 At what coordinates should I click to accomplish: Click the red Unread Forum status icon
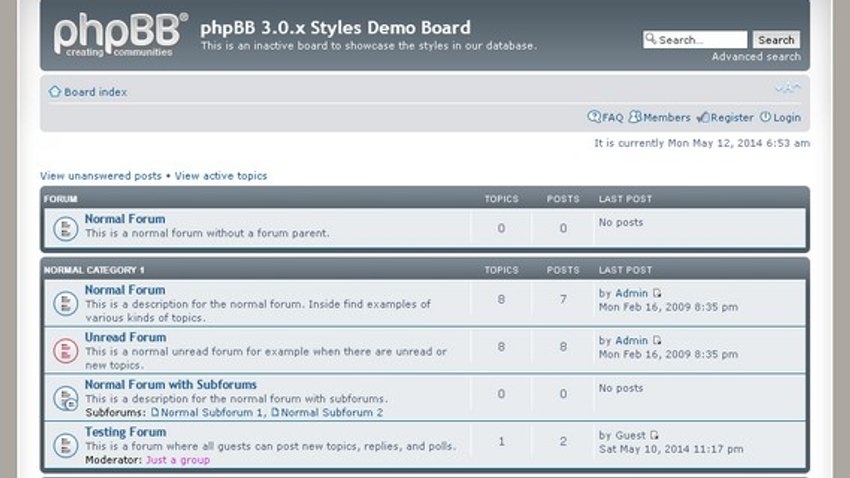(x=66, y=351)
